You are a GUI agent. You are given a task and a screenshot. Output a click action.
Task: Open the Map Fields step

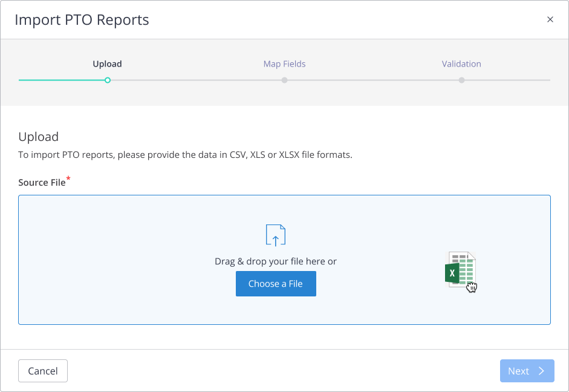(284, 64)
